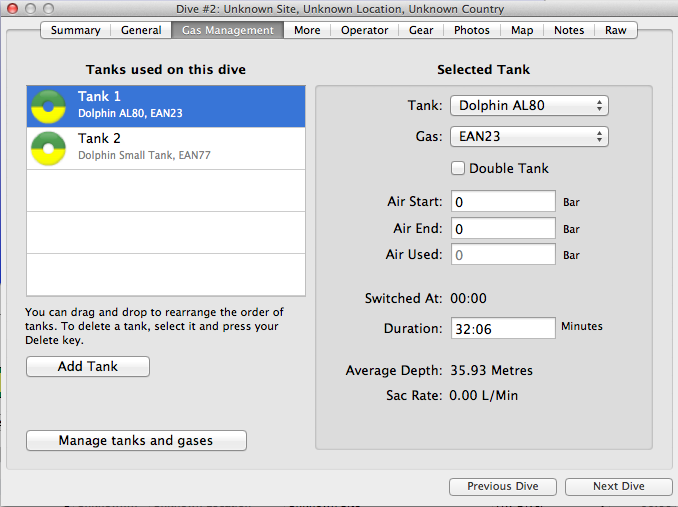Image resolution: width=678 pixels, height=507 pixels.
Task: Open the Raw tab
Action: click(x=616, y=30)
